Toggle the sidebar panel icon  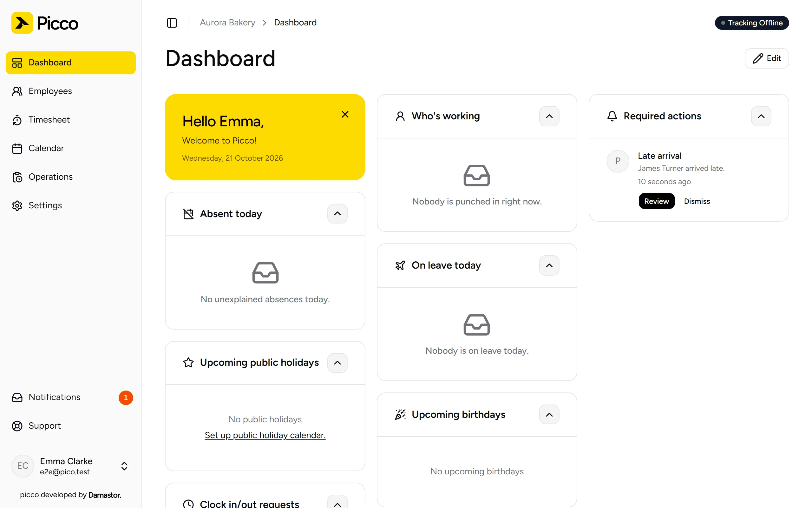(x=172, y=23)
